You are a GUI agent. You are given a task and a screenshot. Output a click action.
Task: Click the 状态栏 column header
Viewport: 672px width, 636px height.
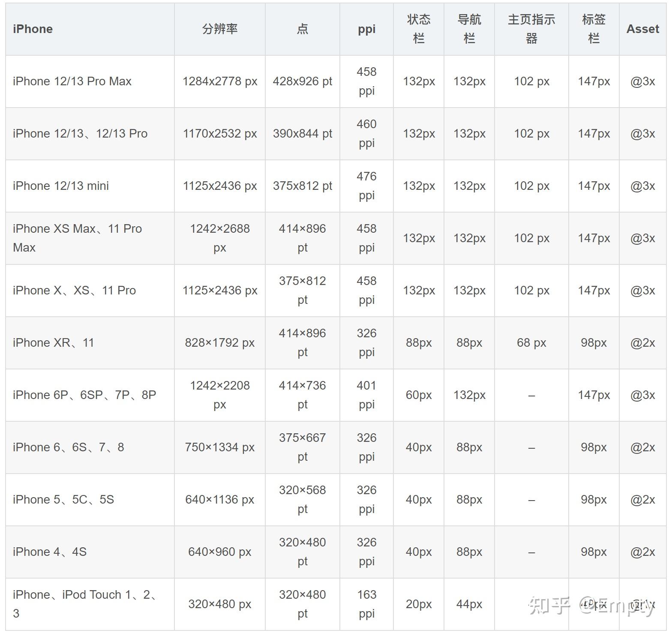[419, 29]
